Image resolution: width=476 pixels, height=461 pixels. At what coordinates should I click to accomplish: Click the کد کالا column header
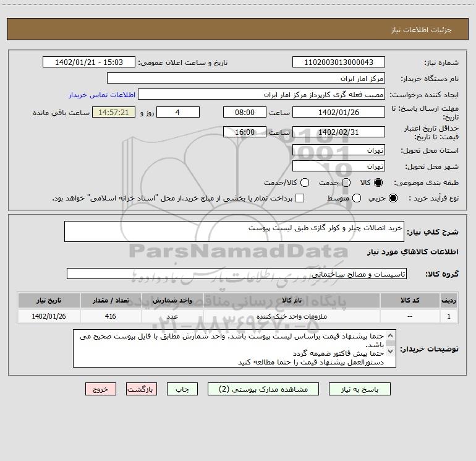(x=410, y=300)
